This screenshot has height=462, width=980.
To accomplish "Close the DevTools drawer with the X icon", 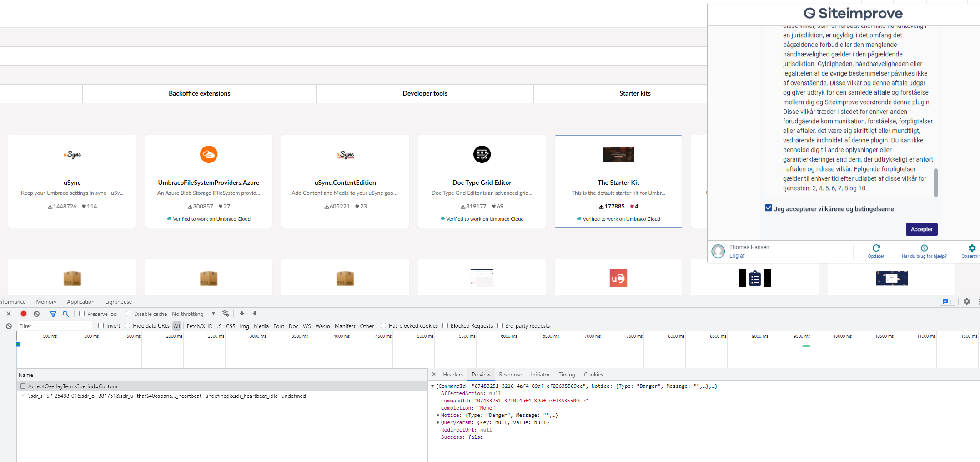I will (x=9, y=314).
